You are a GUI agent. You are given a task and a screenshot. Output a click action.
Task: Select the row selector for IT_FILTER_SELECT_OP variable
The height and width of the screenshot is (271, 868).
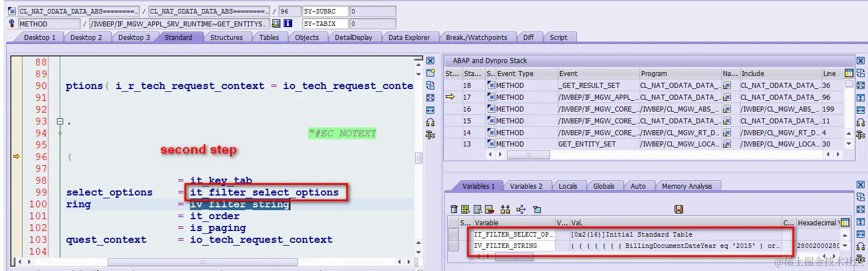point(453,234)
